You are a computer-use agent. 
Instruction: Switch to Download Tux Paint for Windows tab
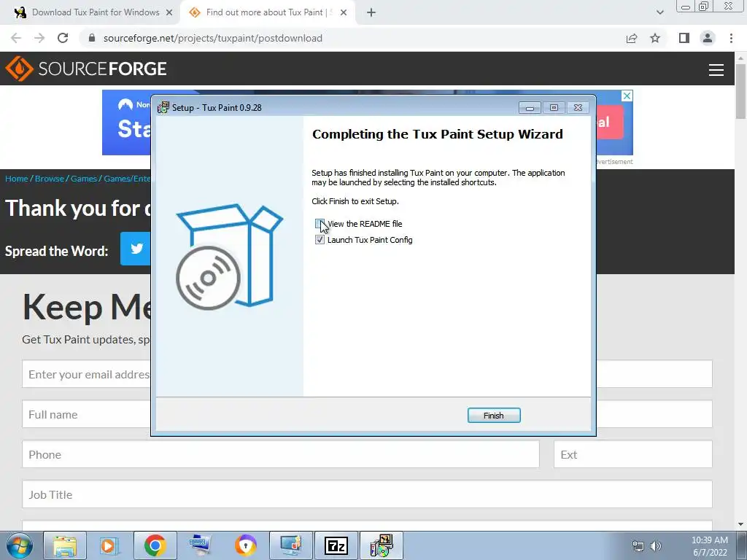point(96,12)
